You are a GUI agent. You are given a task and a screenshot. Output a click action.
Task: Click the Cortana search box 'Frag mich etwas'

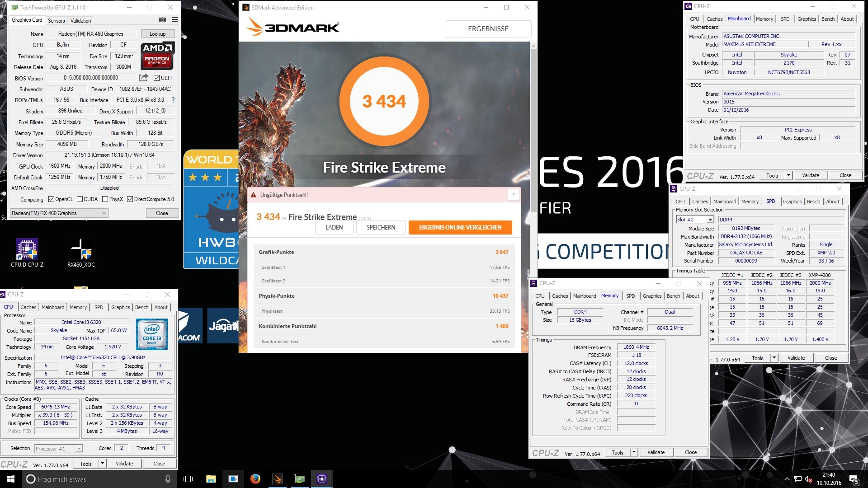coord(99,479)
